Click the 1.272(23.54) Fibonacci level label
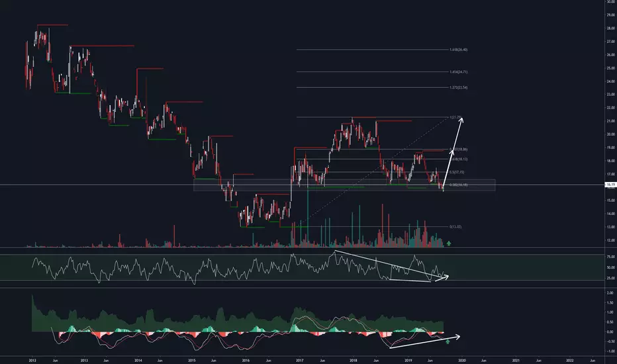This screenshot has height=364, width=617. click(x=458, y=87)
